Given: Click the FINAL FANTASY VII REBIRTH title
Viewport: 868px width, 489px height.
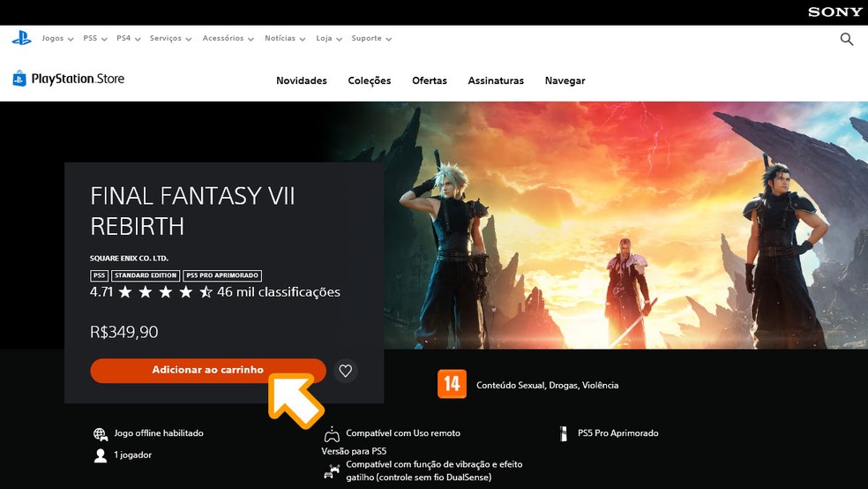Looking at the screenshot, I should pos(192,211).
